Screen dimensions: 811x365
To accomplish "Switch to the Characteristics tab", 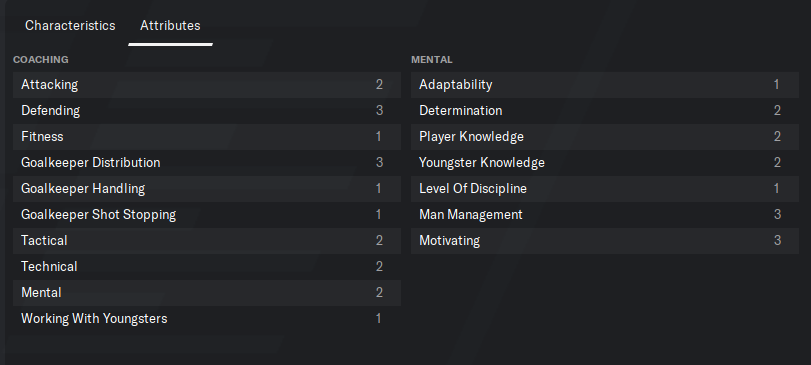I will [x=70, y=25].
